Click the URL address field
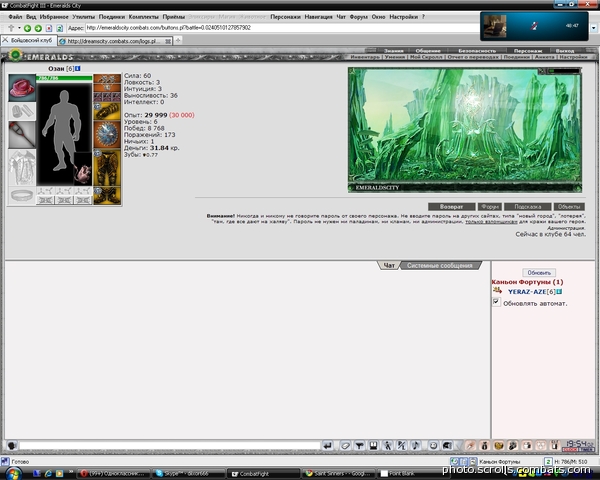 [281, 28]
